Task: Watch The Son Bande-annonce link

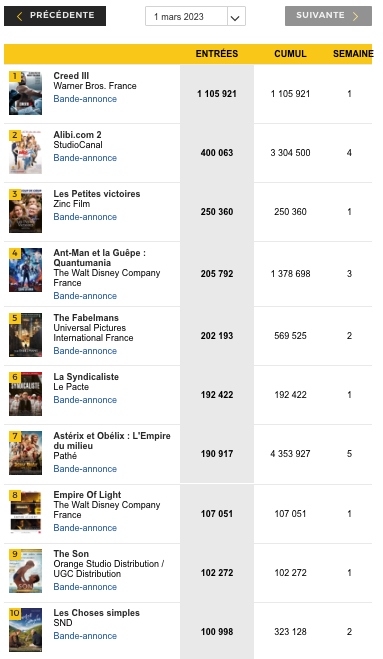Action: [x=85, y=587]
